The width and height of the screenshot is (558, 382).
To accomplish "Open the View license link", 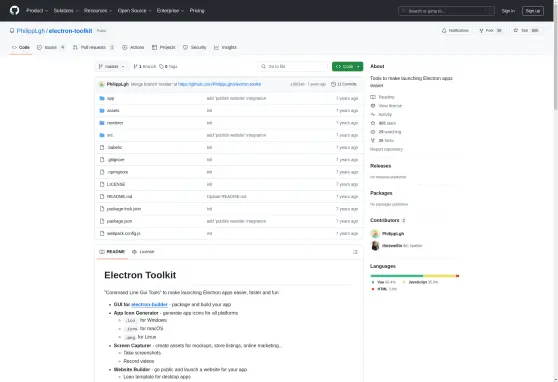I will [386, 106].
